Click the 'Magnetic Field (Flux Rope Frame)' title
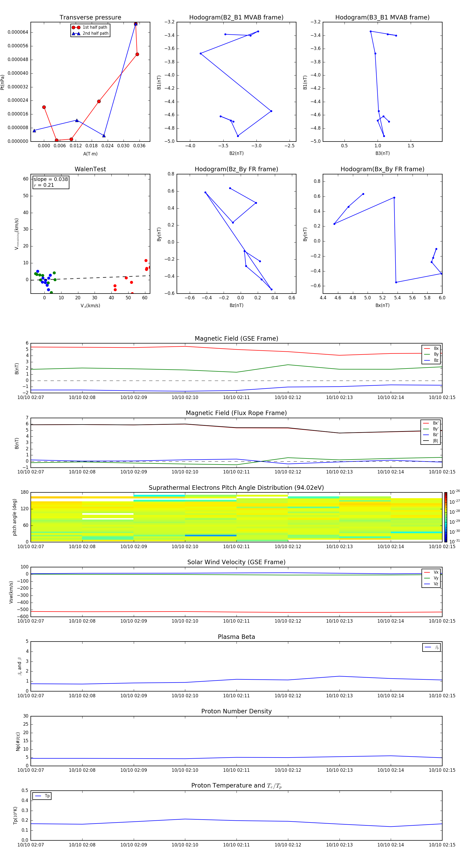 pyautogui.click(x=236, y=413)
